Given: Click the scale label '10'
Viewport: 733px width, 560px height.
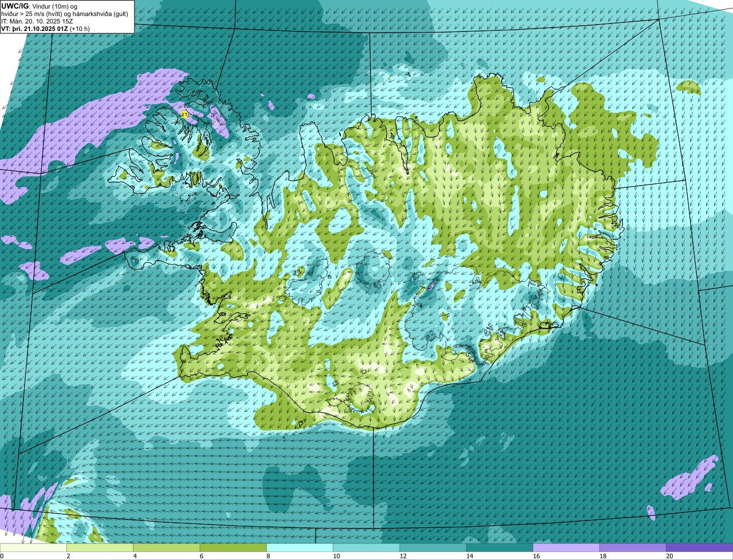Looking at the screenshot, I should coord(336,556).
